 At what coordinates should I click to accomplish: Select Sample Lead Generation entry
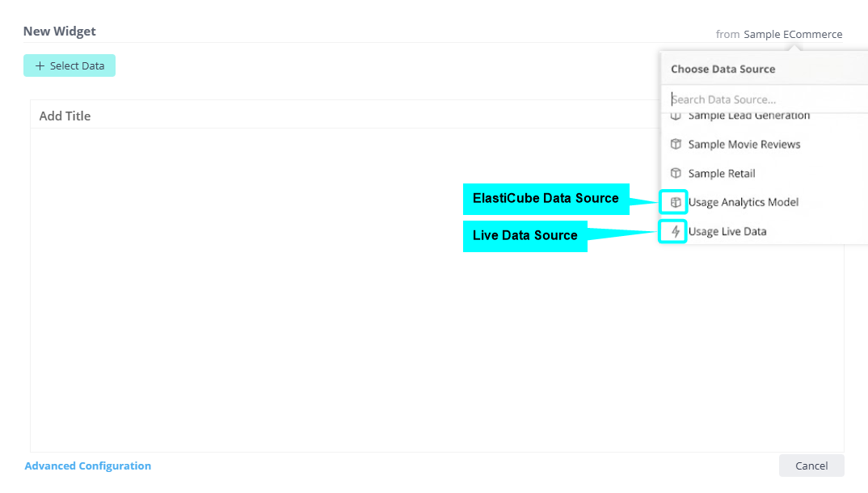[x=748, y=116]
